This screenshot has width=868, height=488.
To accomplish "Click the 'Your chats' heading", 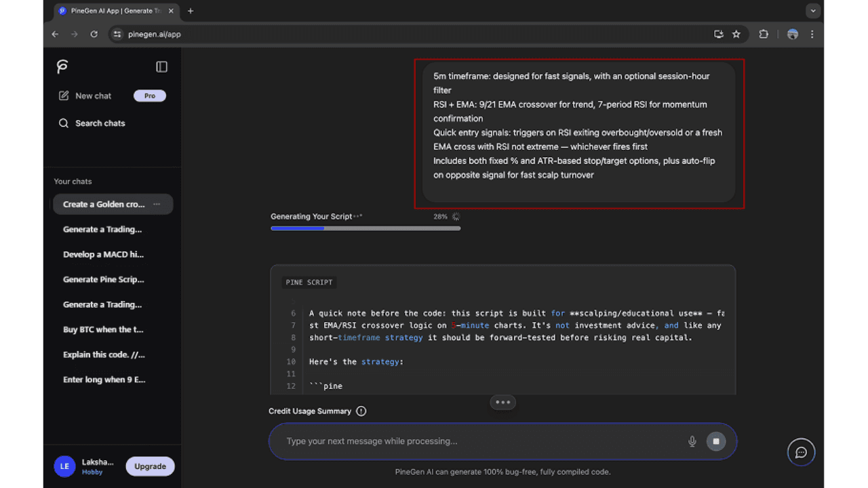I will click(73, 181).
